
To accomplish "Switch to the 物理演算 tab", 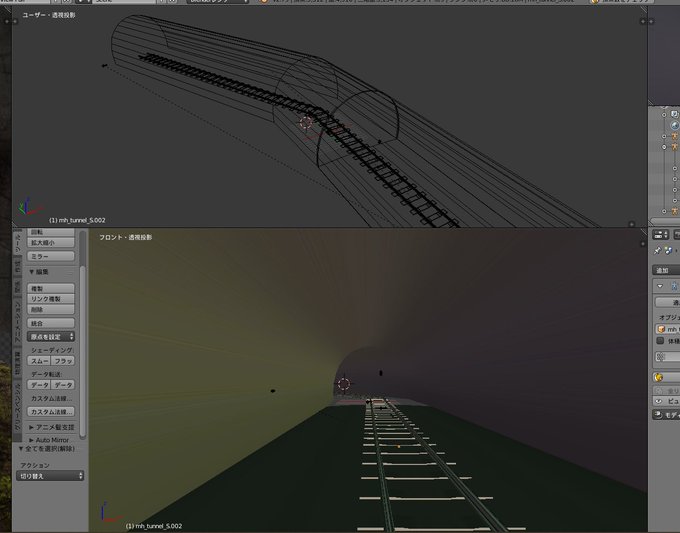I will click(x=17, y=363).
